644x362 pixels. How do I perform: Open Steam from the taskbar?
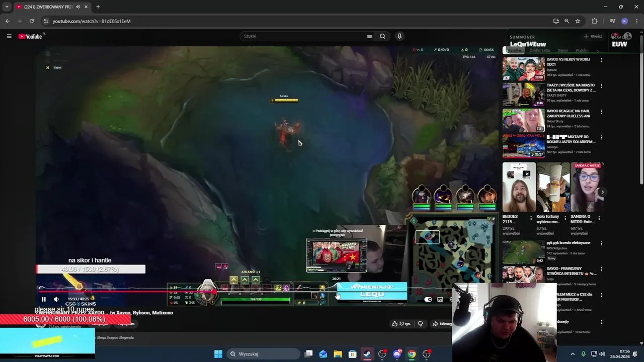(367, 354)
